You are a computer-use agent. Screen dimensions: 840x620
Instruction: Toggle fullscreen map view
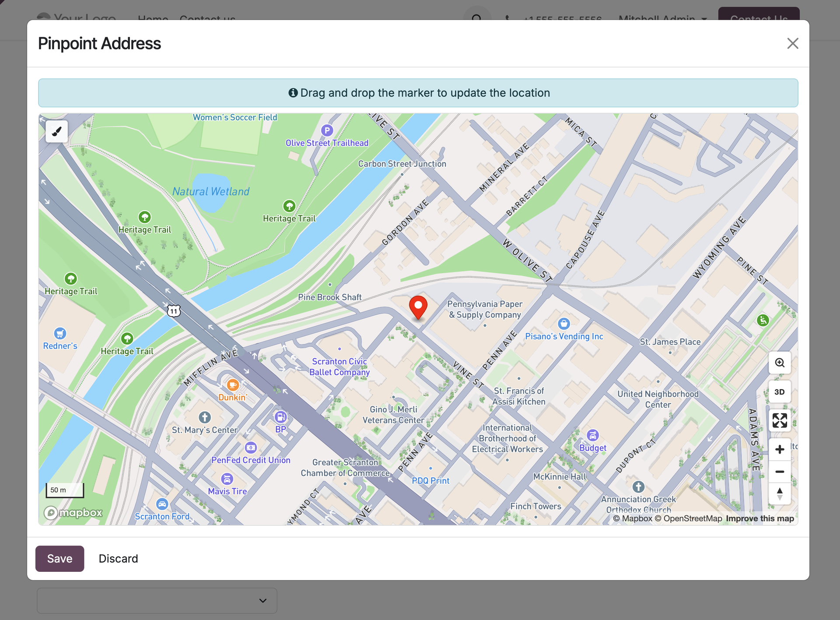click(780, 421)
